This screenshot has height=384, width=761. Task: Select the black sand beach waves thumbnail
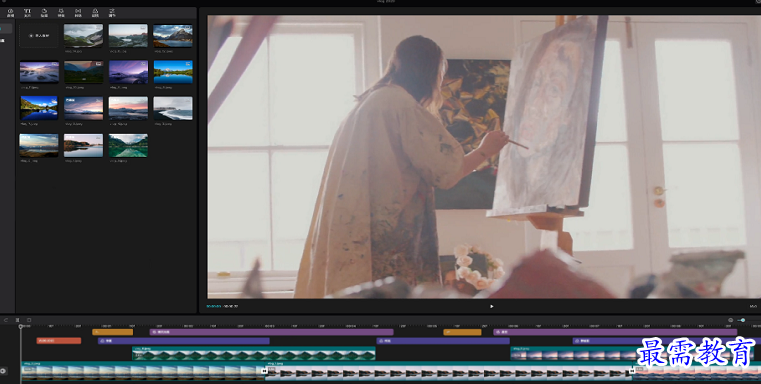173,108
